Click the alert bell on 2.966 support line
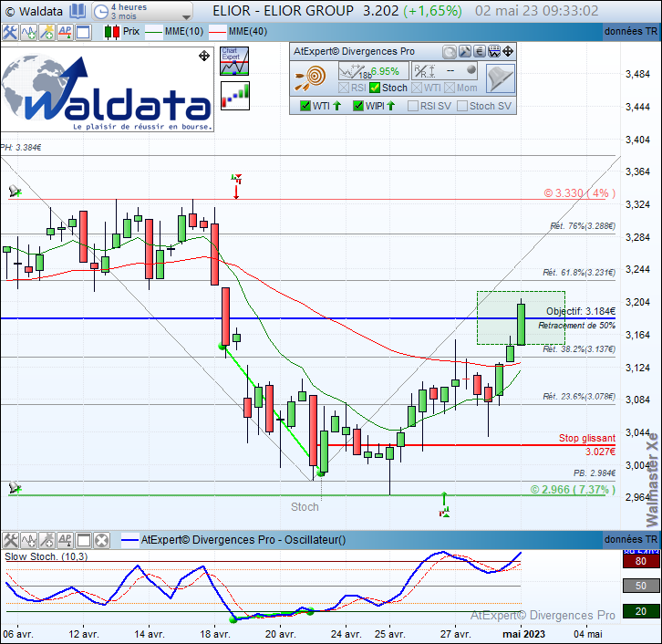Screen dimensions: 662x644 (x=16, y=488)
